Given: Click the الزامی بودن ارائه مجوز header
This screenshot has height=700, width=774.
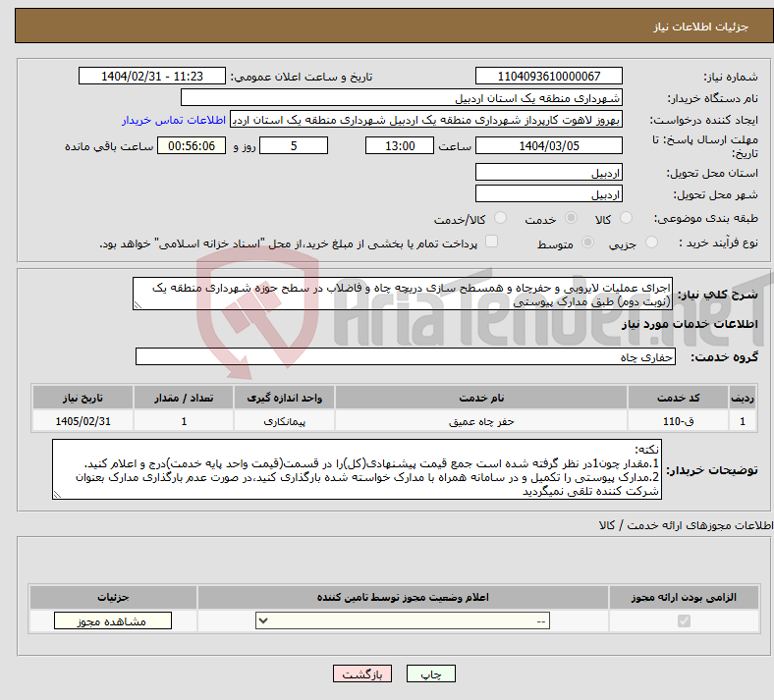Looking at the screenshot, I should [x=684, y=597].
